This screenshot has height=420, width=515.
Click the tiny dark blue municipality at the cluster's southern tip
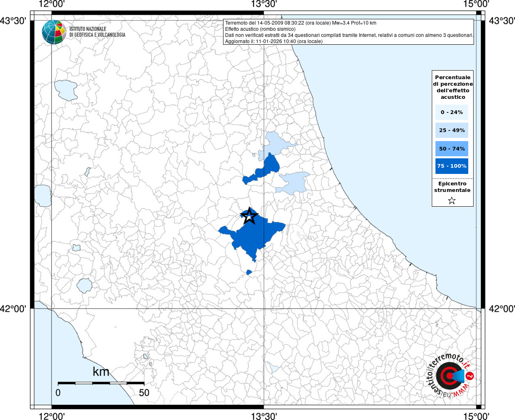tap(249, 272)
